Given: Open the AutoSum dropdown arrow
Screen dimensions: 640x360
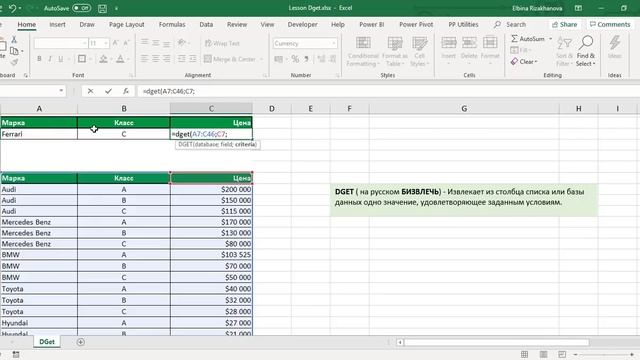Looking at the screenshot, I should coord(551,39).
